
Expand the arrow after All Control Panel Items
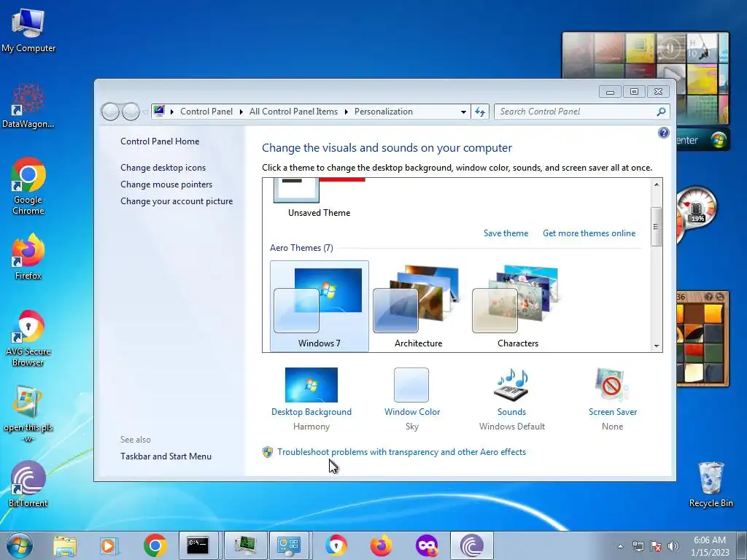(x=346, y=112)
